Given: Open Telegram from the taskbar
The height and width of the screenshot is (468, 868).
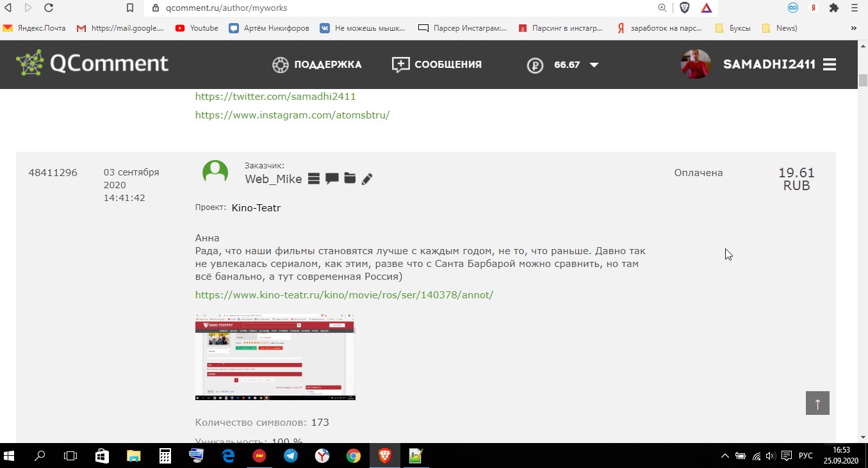Looking at the screenshot, I should [x=291, y=456].
